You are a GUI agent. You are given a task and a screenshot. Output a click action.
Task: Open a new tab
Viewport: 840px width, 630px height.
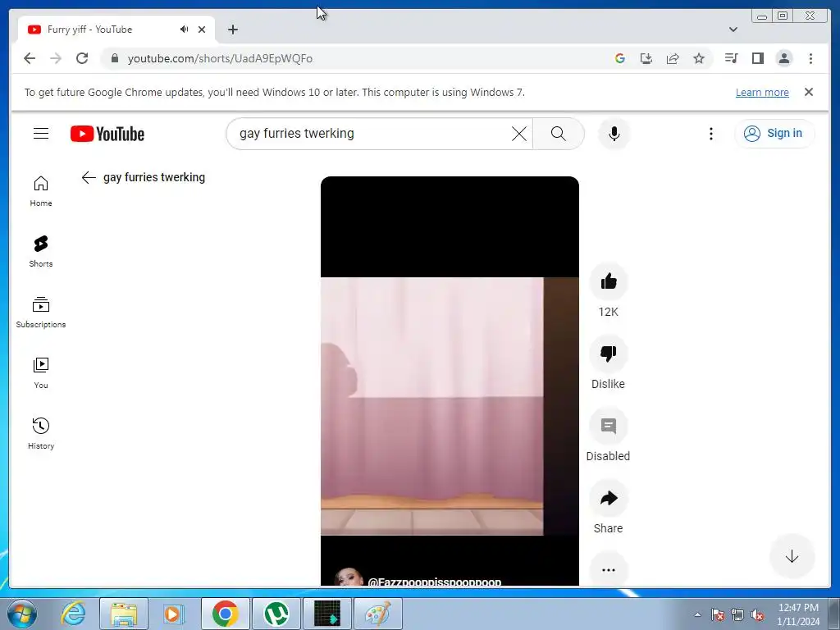click(x=232, y=30)
